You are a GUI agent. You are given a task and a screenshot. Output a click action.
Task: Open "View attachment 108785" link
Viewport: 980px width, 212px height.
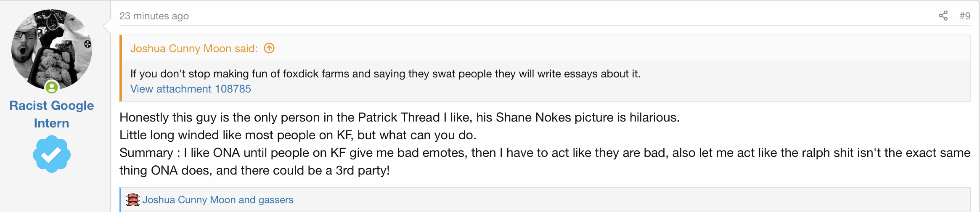pos(191,89)
